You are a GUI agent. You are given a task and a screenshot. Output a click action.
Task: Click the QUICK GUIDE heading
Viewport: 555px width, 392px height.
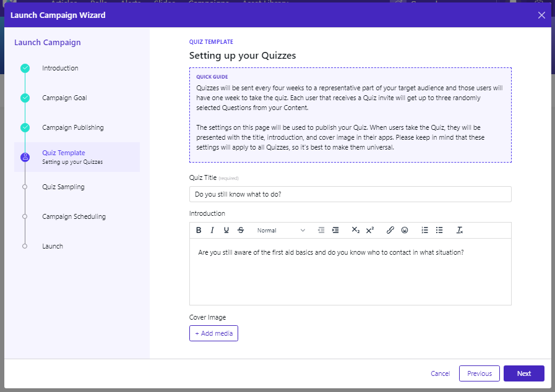pos(212,77)
